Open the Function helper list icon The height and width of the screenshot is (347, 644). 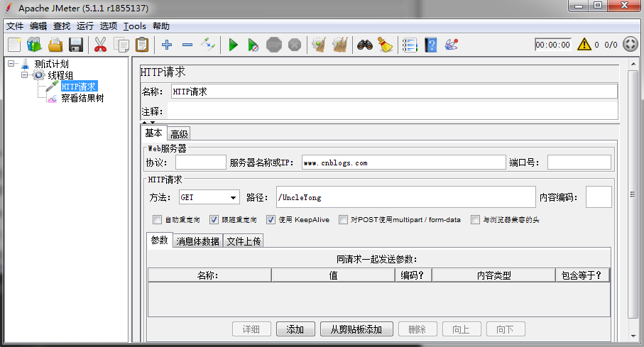[410, 45]
